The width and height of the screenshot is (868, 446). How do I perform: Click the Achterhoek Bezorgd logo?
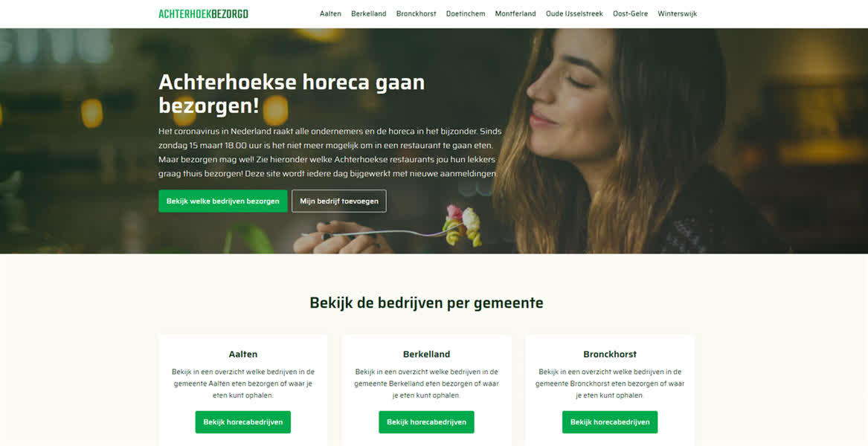pos(203,14)
